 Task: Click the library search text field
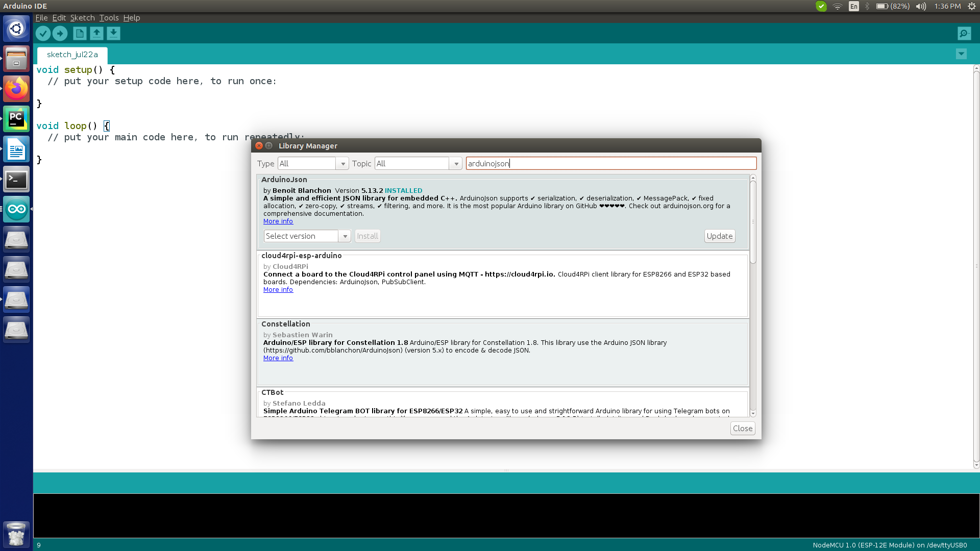[610, 163]
